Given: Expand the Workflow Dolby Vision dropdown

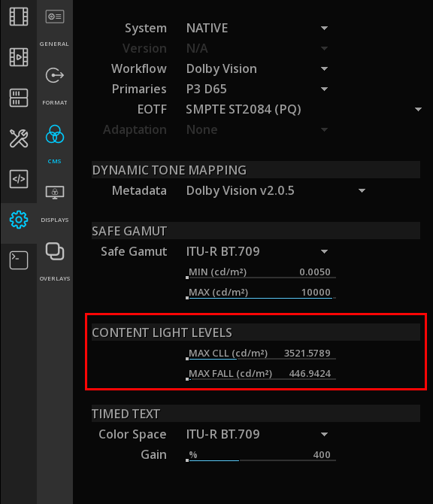Looking at the screenshot, I should pos(257,68).
